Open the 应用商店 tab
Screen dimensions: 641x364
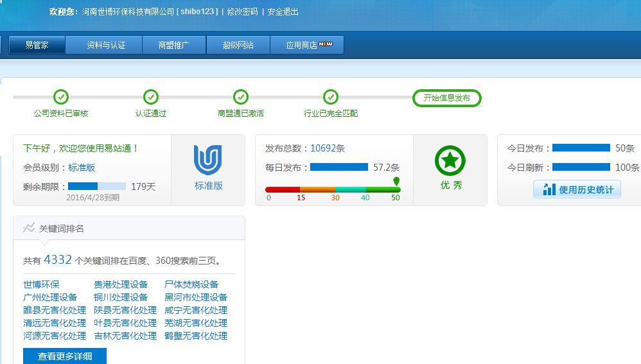[307, 45]
